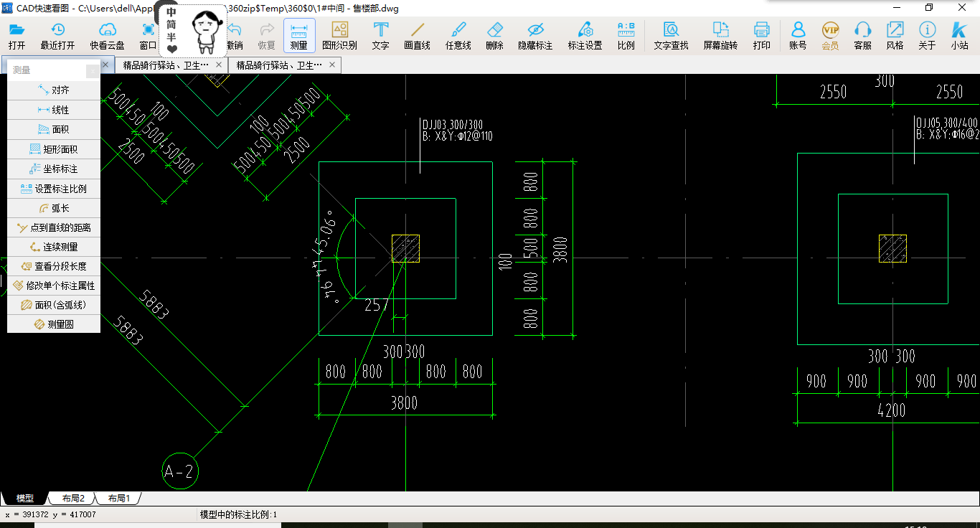Choose 点到直线的距离 measurement
980x528 pixels.
pyautogui.click(x=54, y=227)
